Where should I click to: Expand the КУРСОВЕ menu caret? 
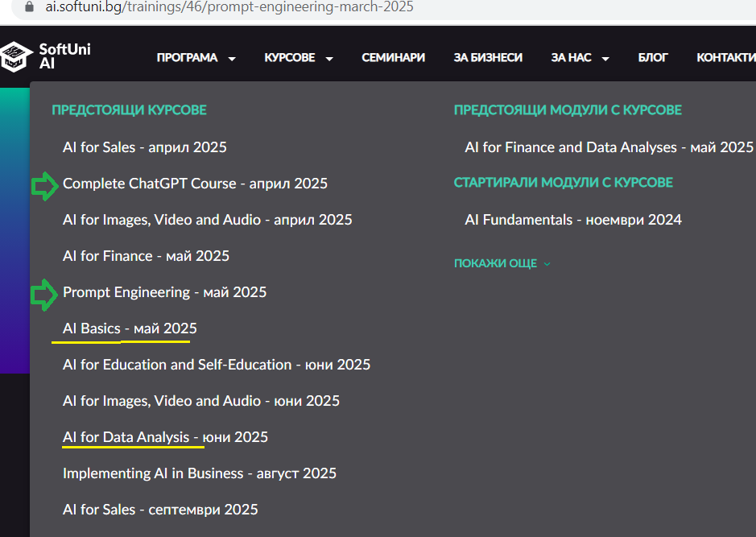pos(329,59)
